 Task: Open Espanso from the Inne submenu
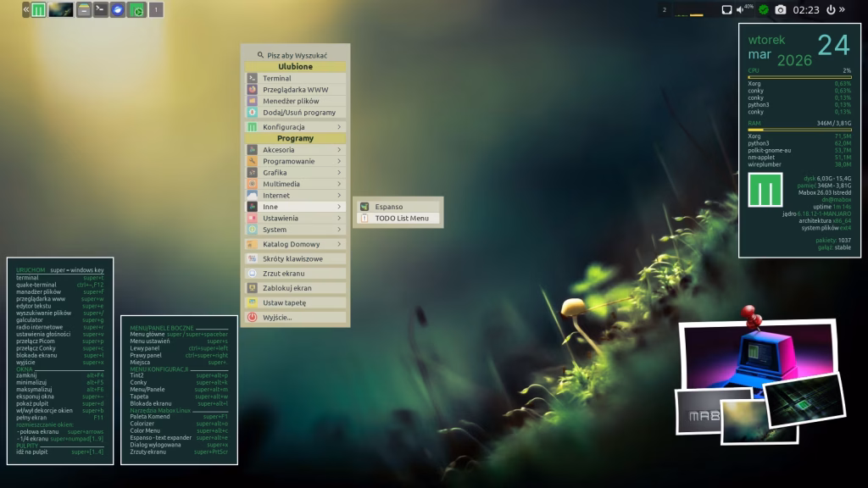pyautogui.click(x=389, y=207)
